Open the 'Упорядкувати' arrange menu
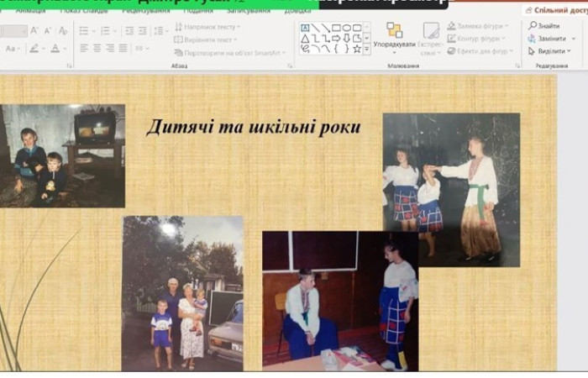 point(394,39)
